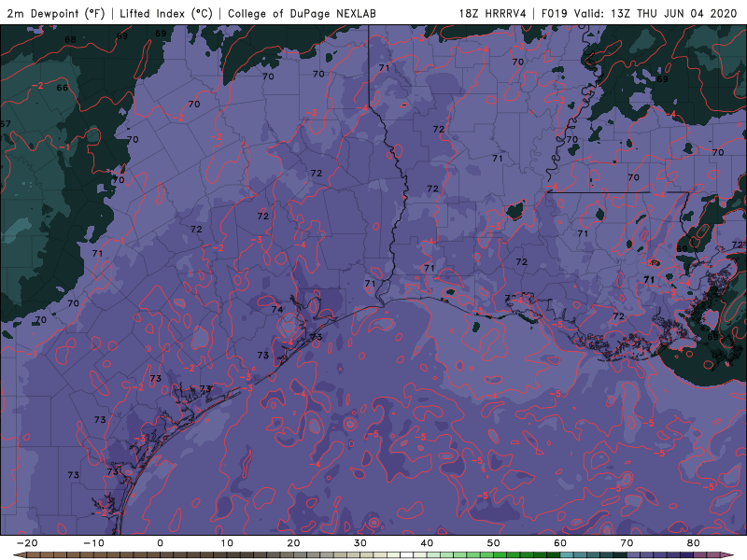The height and width of the screenshot is (560, 747).
Task: Click the 80 label on the color scale
Action: click(x=694, y=543)
